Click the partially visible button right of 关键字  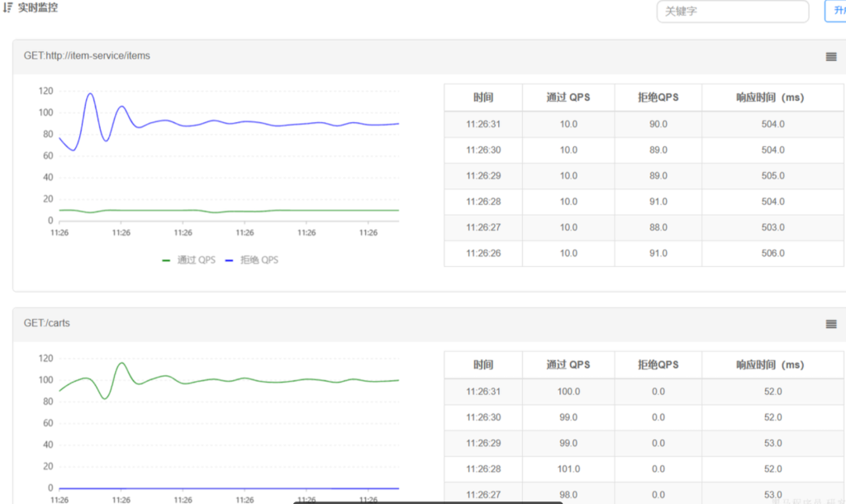(x=835, y=12)
